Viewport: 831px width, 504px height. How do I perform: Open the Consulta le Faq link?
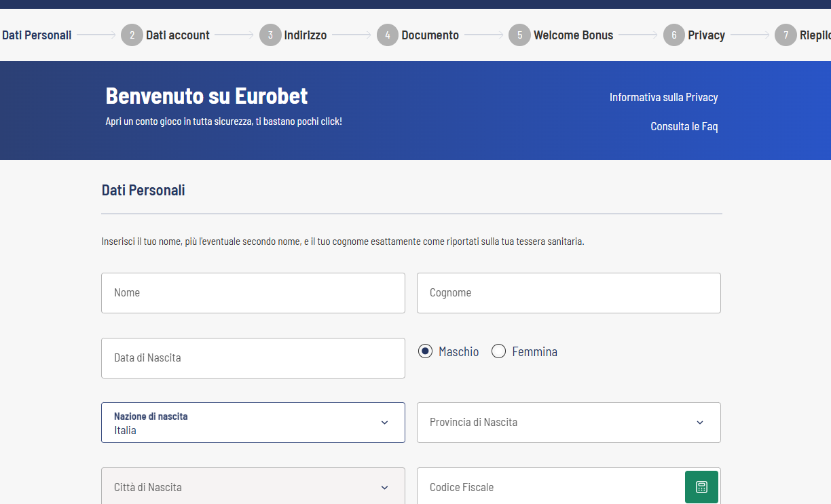coord(684,126)
